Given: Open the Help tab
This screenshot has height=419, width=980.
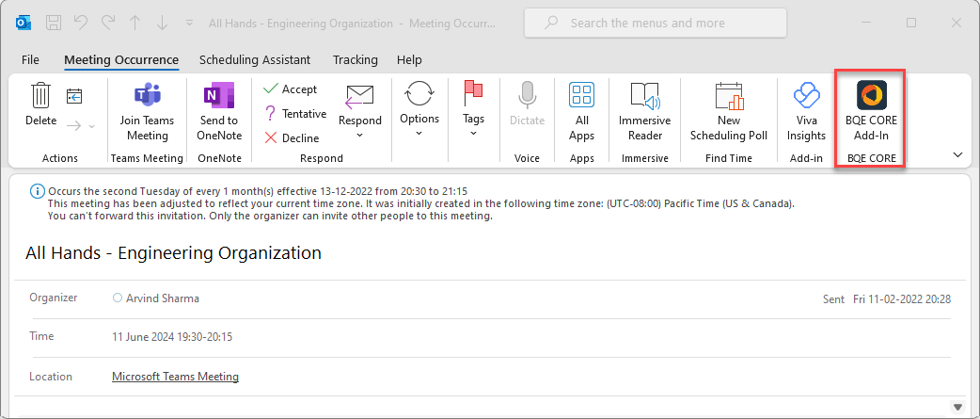Looking at the screenshot, I should pyautogui.click(x=409, y=60).
